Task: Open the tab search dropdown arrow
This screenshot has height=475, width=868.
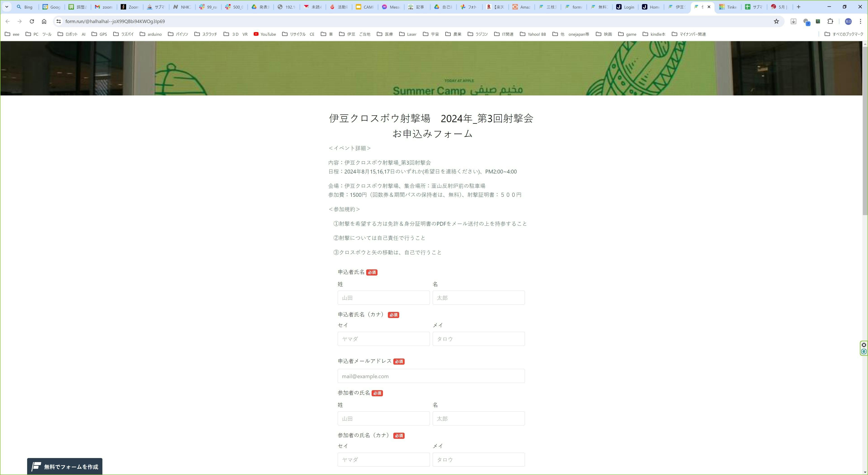Action: [6, 7]
